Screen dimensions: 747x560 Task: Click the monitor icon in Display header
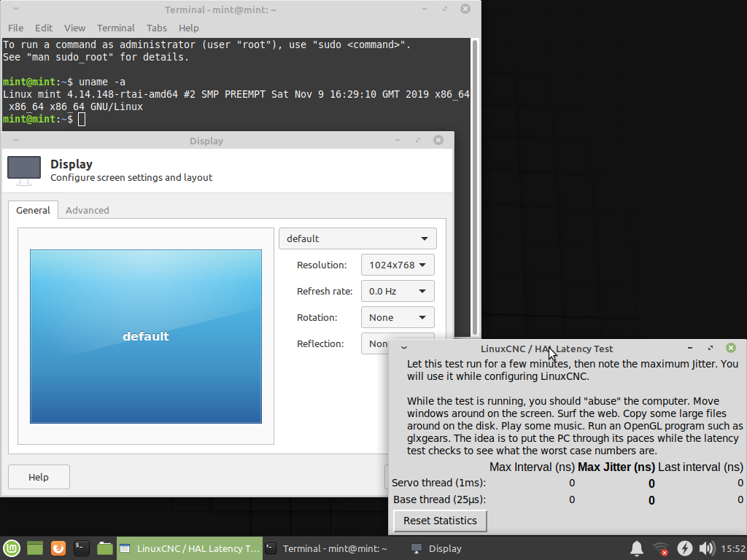coord(24,171)
